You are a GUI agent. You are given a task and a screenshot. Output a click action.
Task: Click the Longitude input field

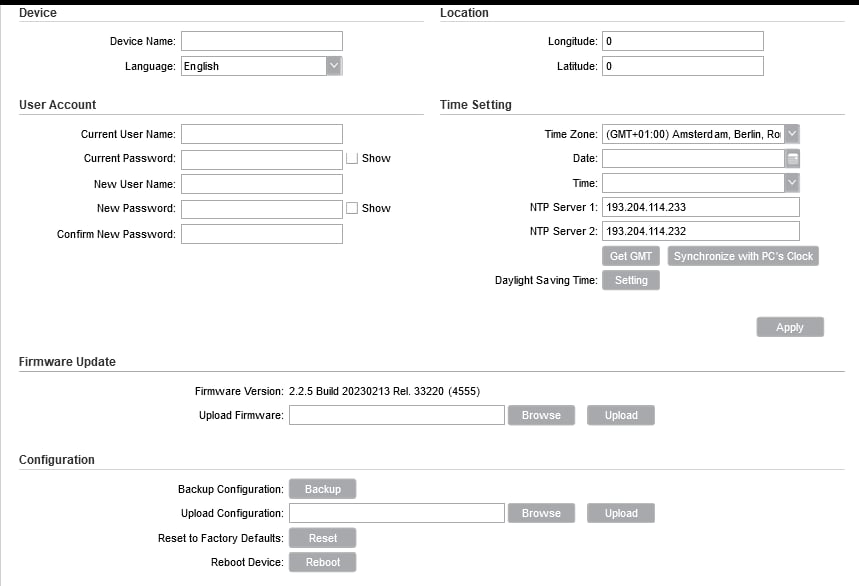point(683,41)
